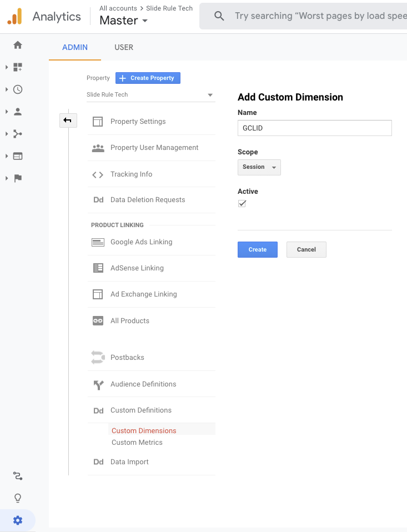
Task: Click the Create Property button
Action: click(148, 78)
